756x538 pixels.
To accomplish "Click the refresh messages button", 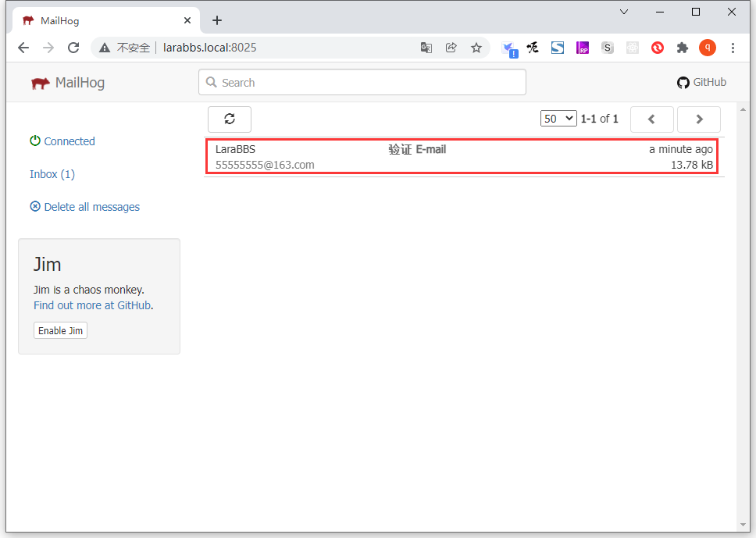I will point(230,119).
